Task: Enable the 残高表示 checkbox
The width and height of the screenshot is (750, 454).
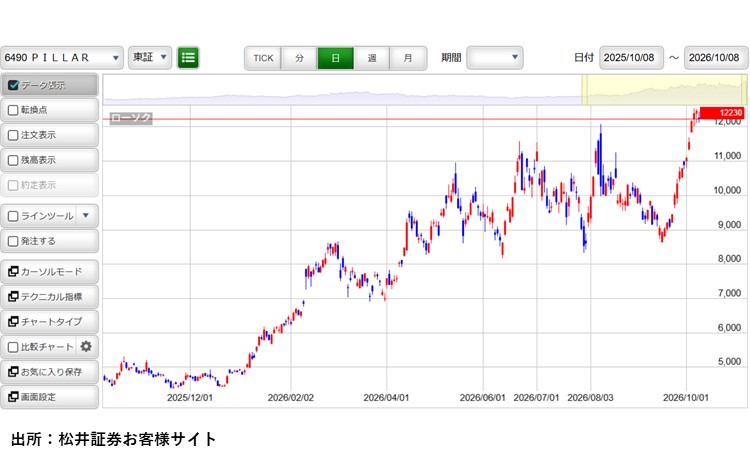Action: click(x=13, y=160)
